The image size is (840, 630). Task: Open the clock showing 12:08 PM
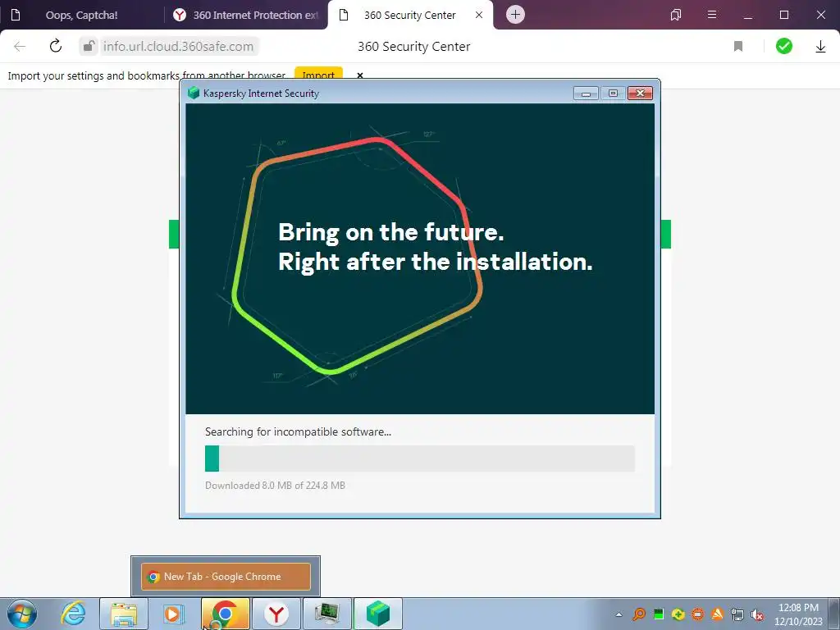click(x=798, y=614)
